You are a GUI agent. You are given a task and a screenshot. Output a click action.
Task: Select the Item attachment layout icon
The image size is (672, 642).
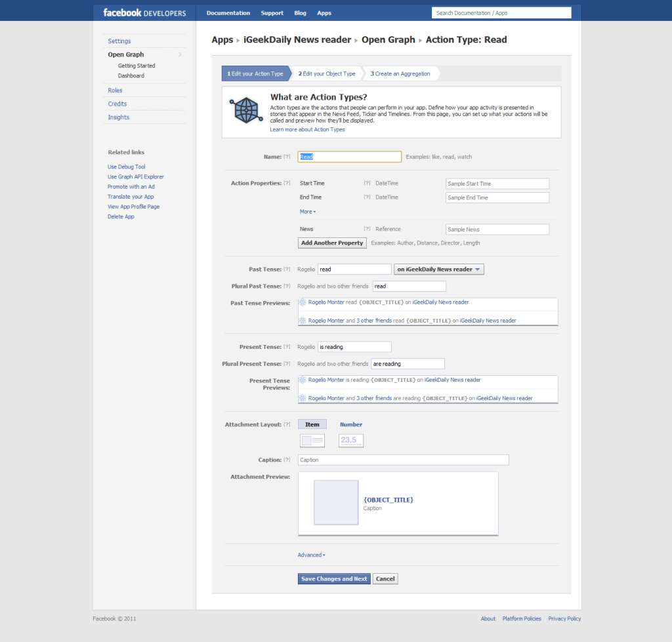coord(312,441)
